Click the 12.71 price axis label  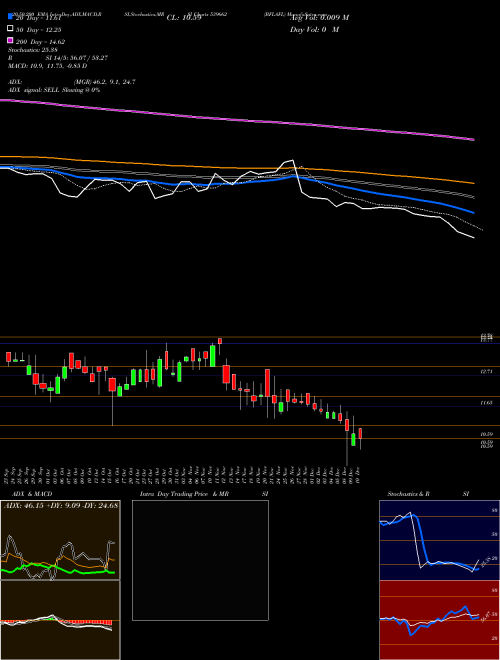487,372
